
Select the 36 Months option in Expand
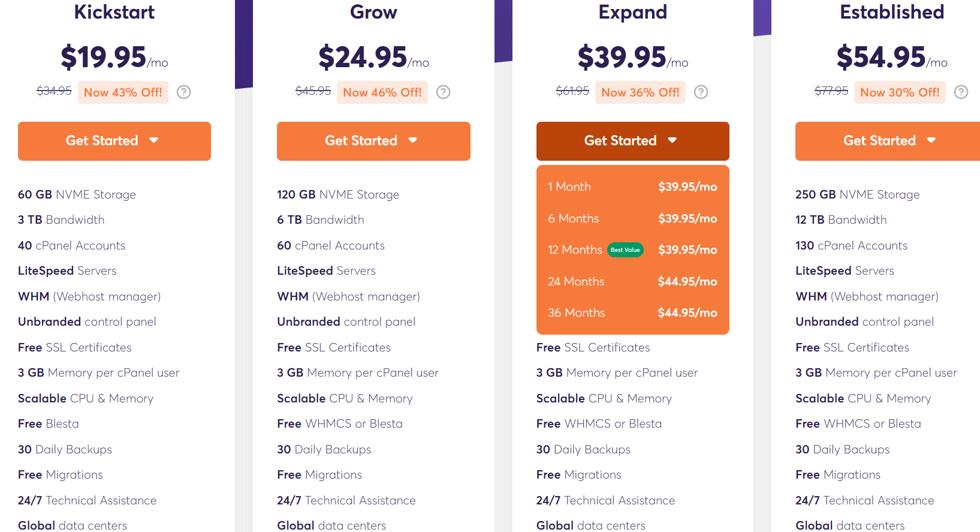[632, 312]
